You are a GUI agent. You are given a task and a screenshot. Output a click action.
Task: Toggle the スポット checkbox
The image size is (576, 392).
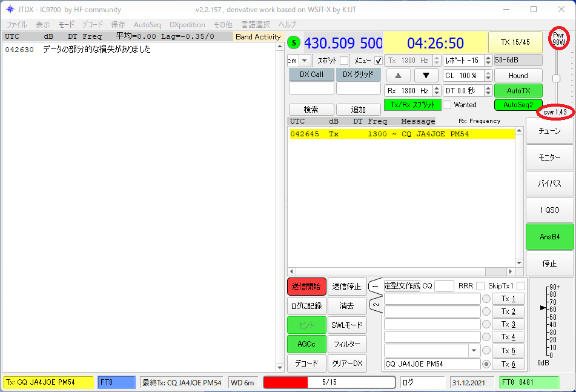tap(344, 61)
